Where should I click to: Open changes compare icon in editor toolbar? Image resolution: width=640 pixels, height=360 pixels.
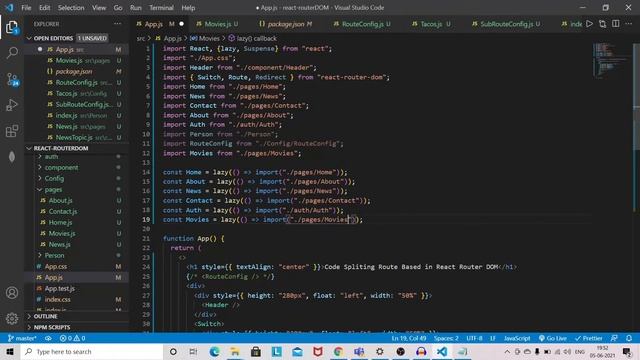click(x=602, y=24)
